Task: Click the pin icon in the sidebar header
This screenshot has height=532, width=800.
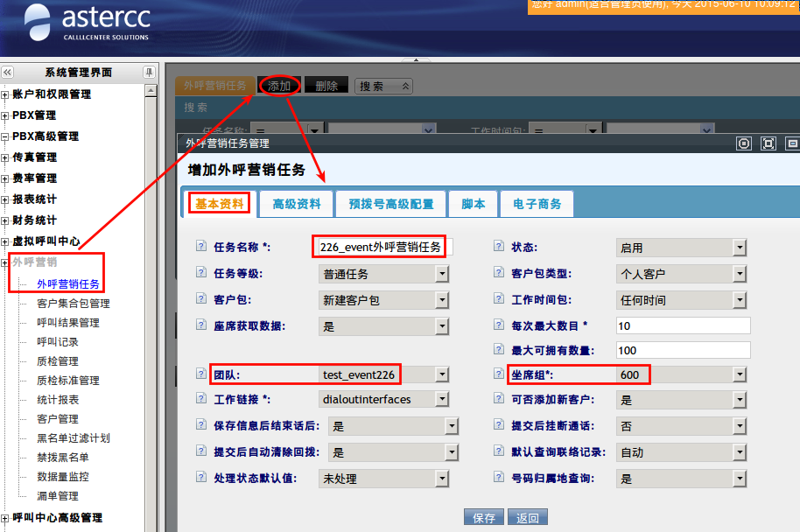Action: point(149,73)
